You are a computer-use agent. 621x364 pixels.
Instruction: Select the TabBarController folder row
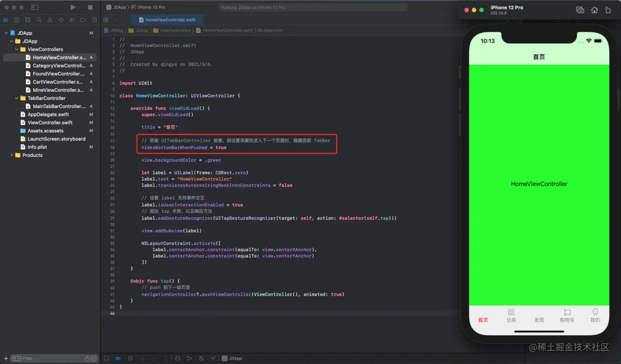(50, 98)
